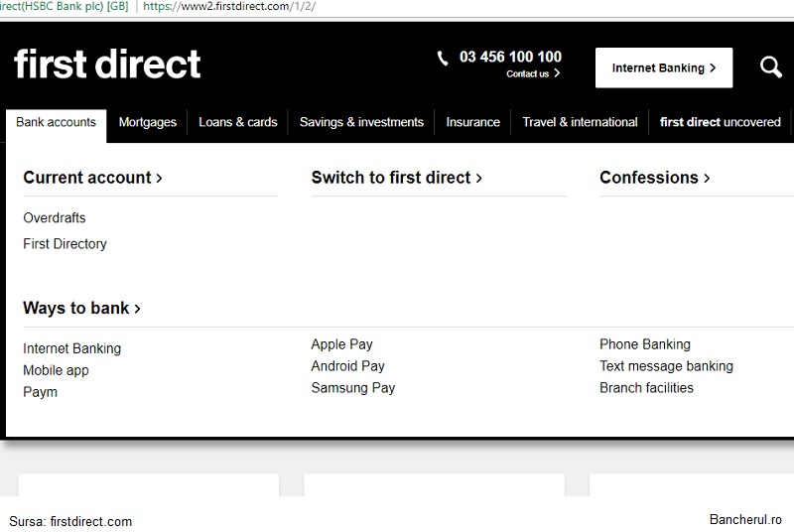This screenshot has width=794, height=532.
Task: Open the Mortgages menu
Action: (x=147, y=122)
